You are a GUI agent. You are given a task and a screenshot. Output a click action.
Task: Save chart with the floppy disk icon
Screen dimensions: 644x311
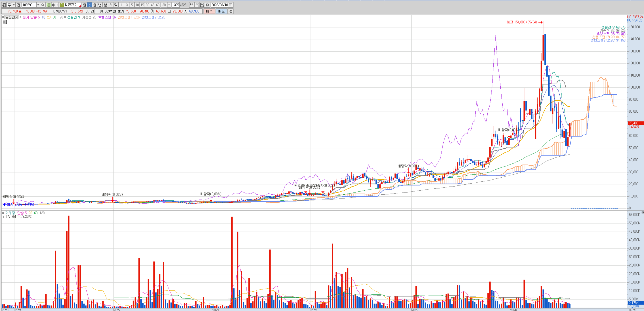click(x=202, y=5)
